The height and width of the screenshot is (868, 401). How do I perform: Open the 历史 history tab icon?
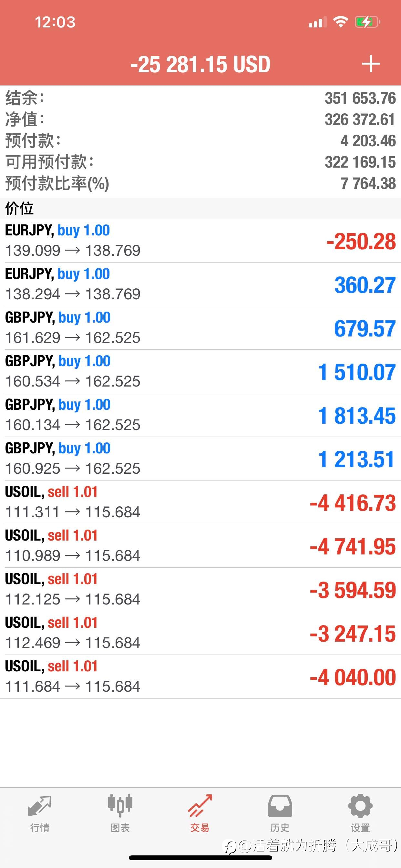pos(280,806)
